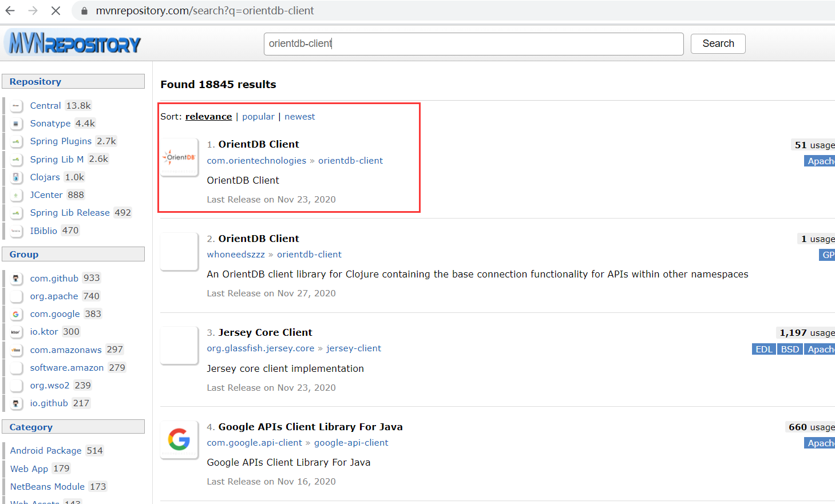This screenshot has width=835, height=504.
Task: Click the EDL license badge
Action: coord(763,350)
